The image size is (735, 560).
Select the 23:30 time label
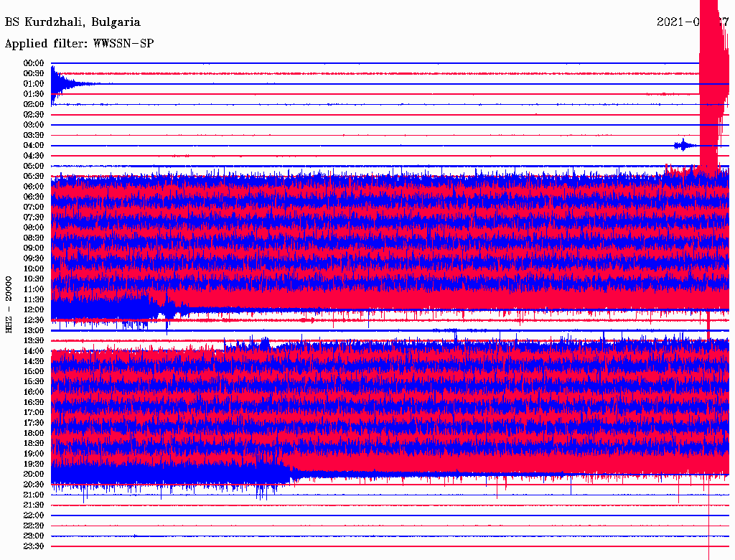tap(34, 546)
